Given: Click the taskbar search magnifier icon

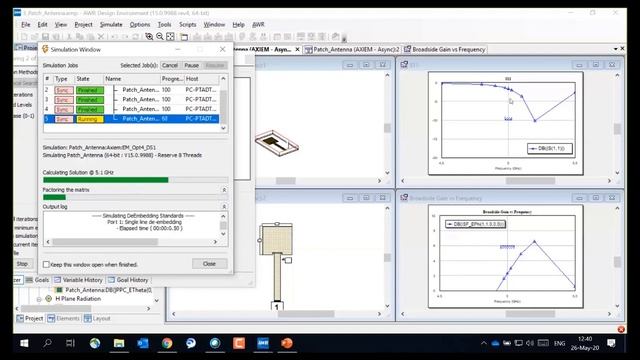Looking at the screenshot, I should point(47,343).
